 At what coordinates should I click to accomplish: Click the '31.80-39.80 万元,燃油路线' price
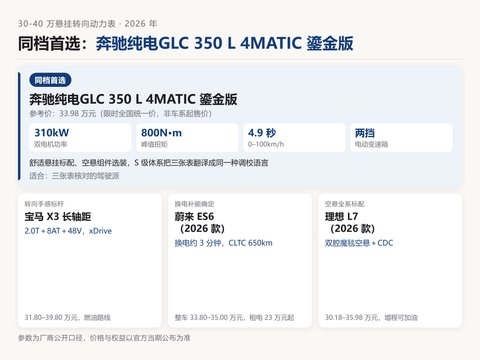(68, 317)
